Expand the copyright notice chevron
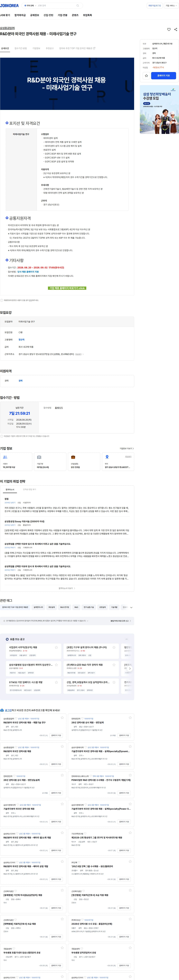179x980 pixels. (88, 621)
